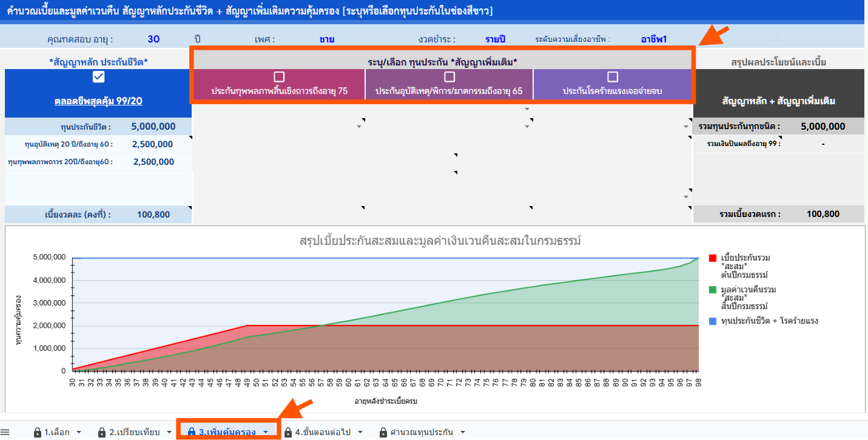
Task: Open the คำนวณทุนประกัน tab dropdown arrow
Action: (463, 432)
